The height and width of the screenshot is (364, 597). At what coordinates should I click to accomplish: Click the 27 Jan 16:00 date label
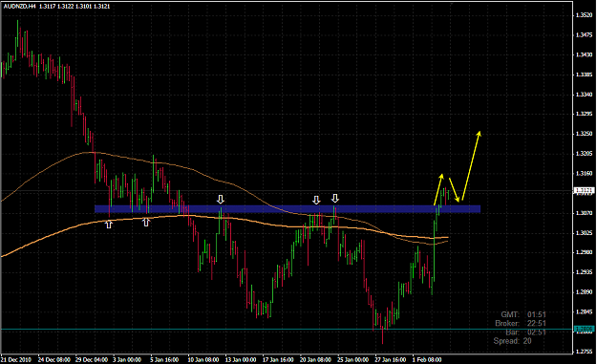click(x=391, y=359)
